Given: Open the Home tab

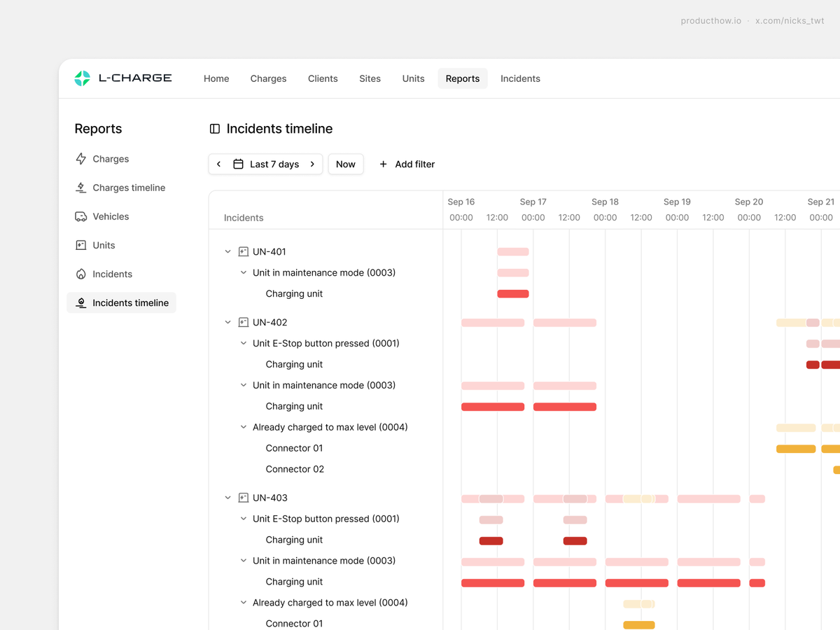Looking at the screenshot, I should point(216,78).
